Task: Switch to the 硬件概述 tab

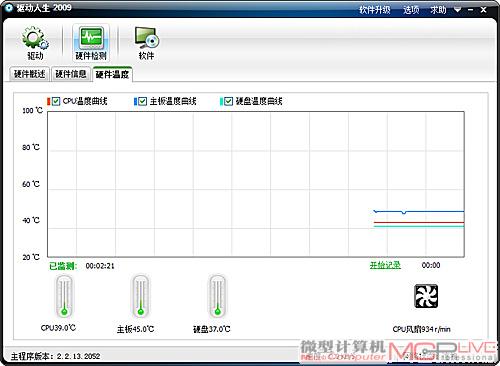Action: (29, 74)
